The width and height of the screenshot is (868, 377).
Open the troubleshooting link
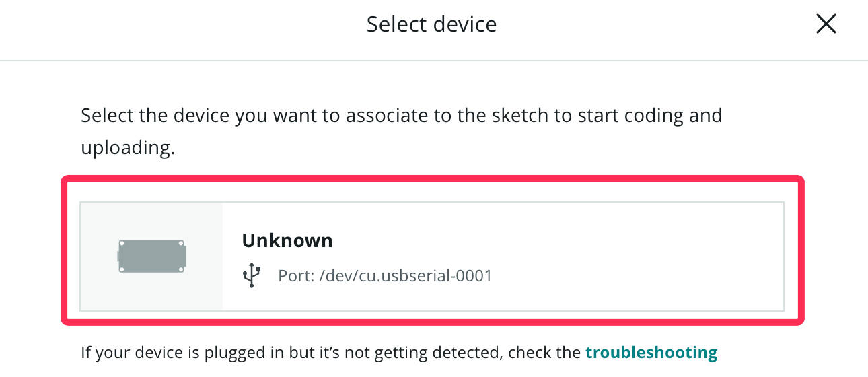click(x=651, y=353)
